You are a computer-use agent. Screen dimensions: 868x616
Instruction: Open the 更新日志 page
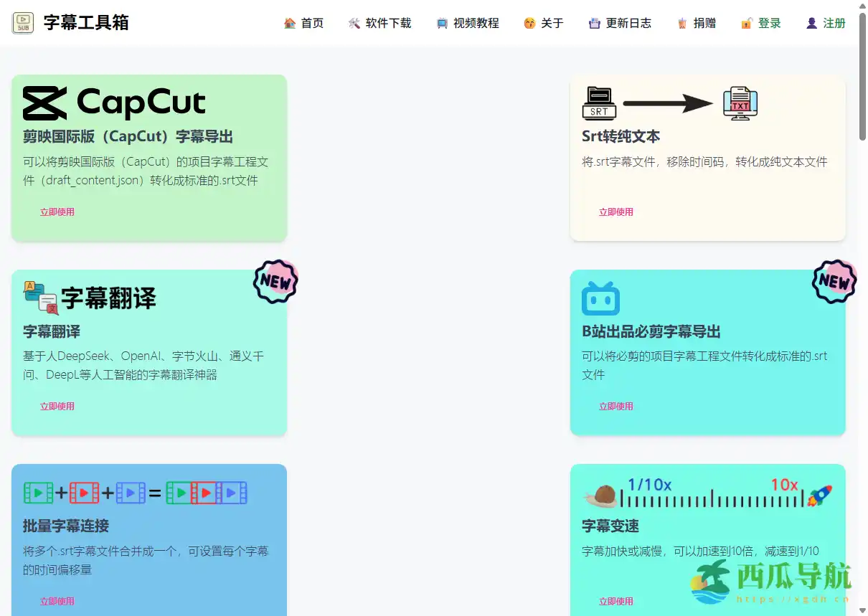coord(620,22)
